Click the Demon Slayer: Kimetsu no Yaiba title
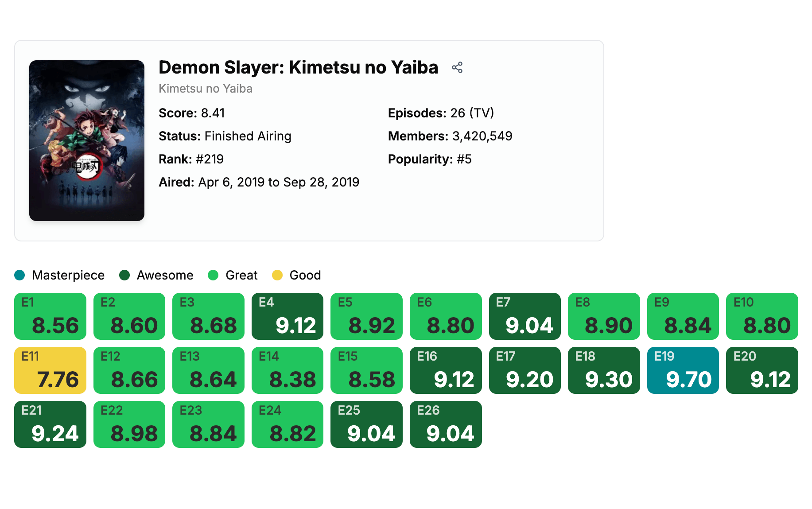 [298, 68]
